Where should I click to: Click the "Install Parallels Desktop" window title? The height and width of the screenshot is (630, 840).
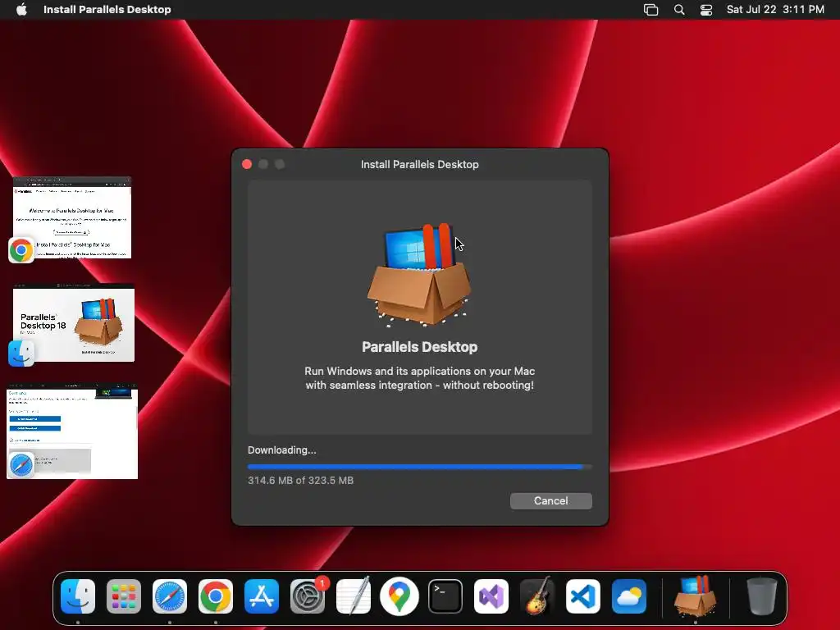419,164
